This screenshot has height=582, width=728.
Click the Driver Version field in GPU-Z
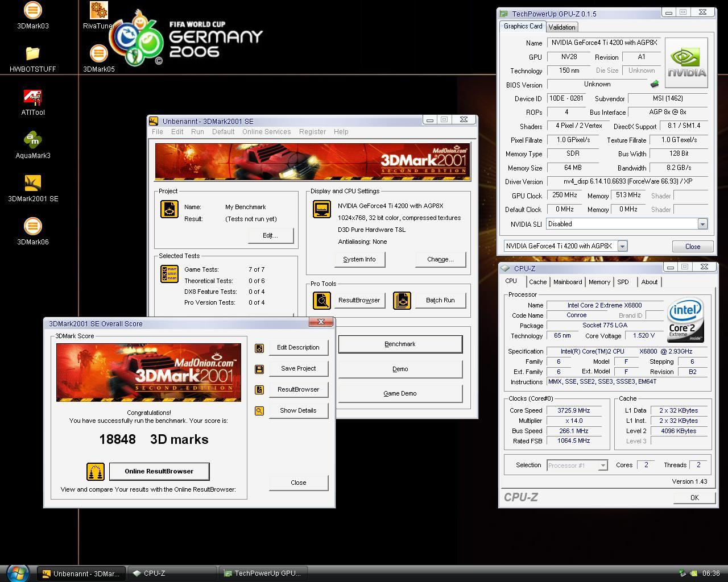[627, 182]
